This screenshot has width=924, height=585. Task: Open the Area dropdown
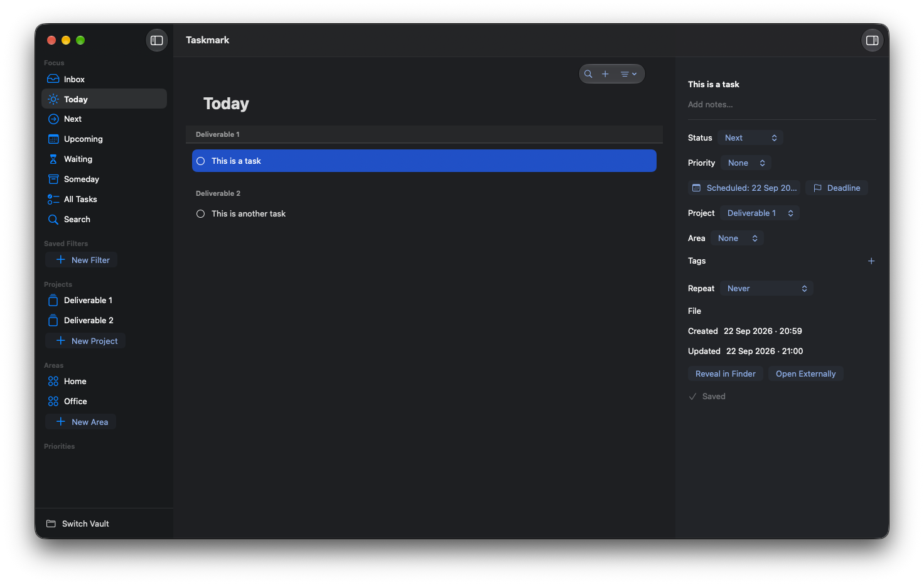pyautogui.click(x=738, y=239)
